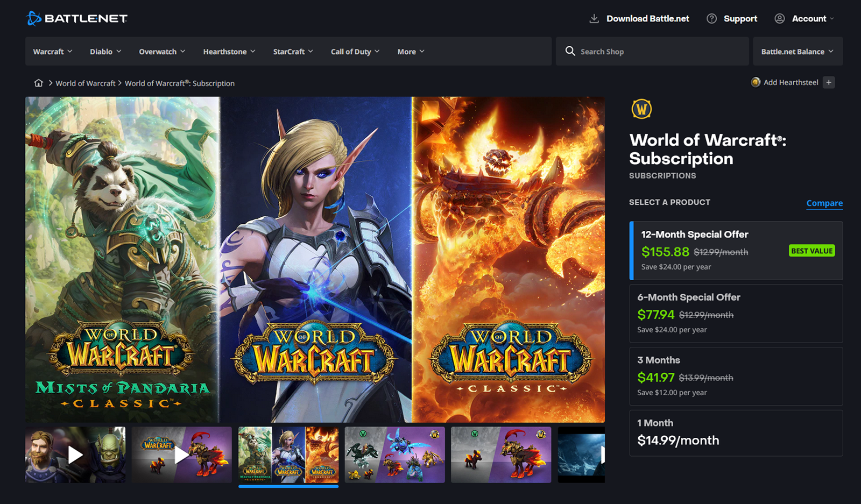Screen dimensions: 861x504
Task: Play the dwarf and orc video thumbnail
Action: 75,455
